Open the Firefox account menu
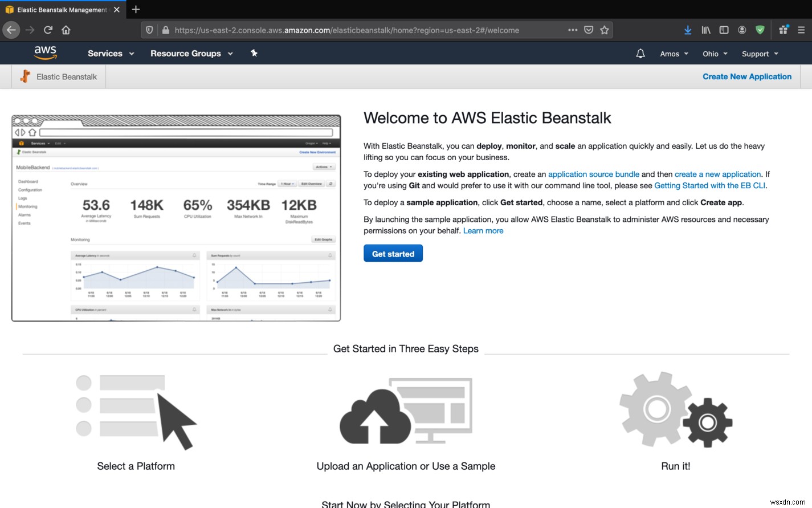The image size is (812, 508). coord(742,30)
